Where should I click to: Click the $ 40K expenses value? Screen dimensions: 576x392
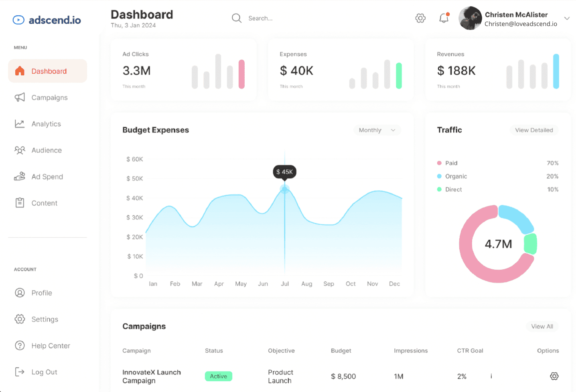click(296, 71)
